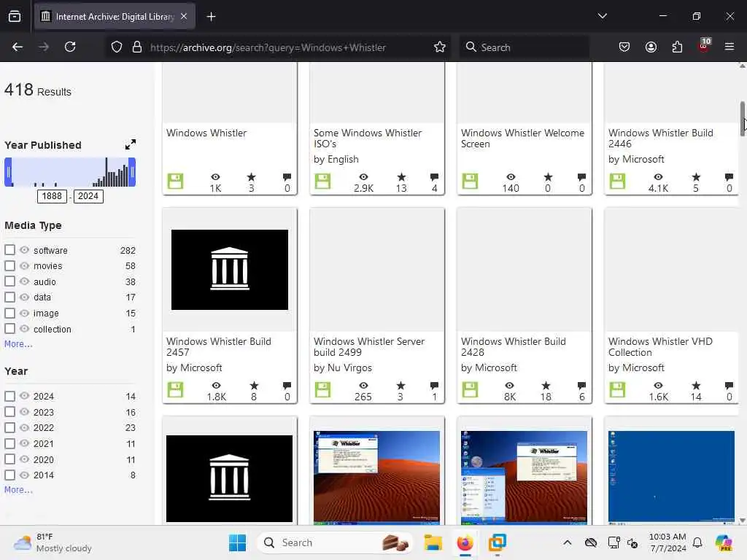Go back to the previous page
Screen dimensions: 747x560
pos(18,47)
